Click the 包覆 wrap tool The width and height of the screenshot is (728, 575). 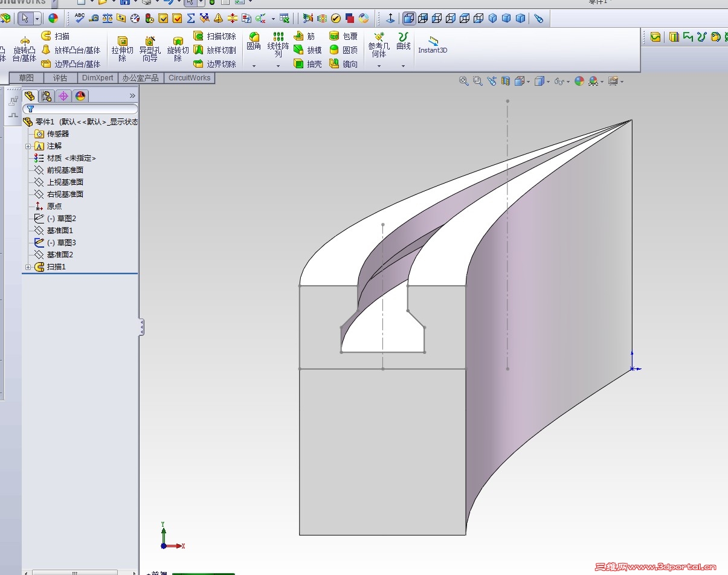click(x=343, y=36)
